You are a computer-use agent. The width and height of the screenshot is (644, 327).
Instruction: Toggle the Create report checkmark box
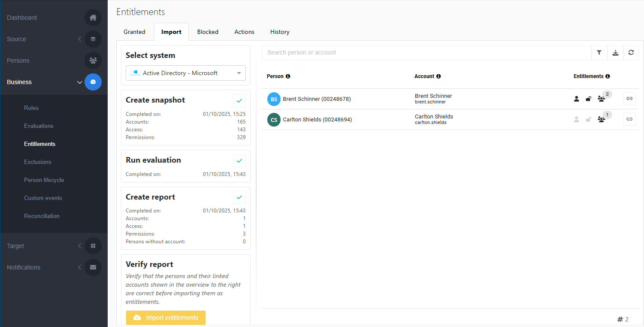239,197
